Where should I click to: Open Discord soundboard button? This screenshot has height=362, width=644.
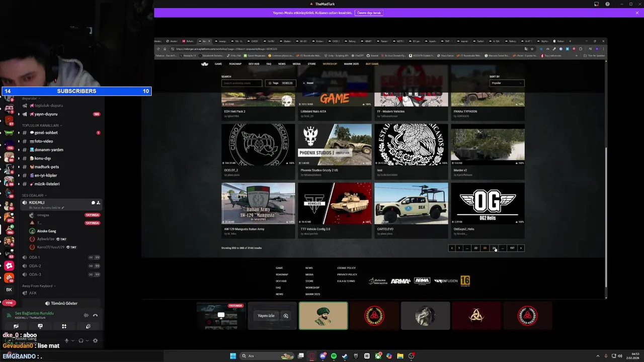click(x=88, y=326)
